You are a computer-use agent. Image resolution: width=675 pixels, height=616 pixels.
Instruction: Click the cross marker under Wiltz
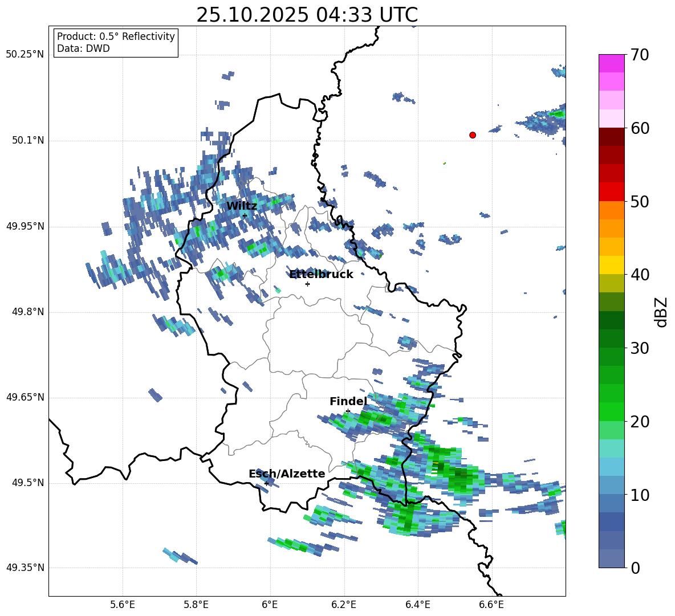coord(245,216)
